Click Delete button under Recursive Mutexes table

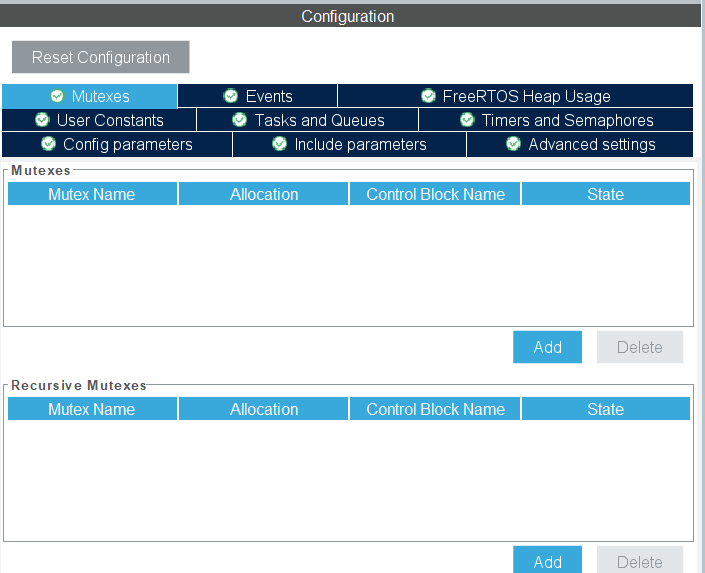click(640, 560)
